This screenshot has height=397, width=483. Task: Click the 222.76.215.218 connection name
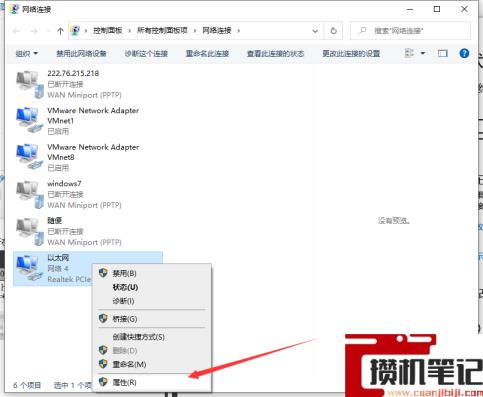pyautogui.click(x=73, y=73)
